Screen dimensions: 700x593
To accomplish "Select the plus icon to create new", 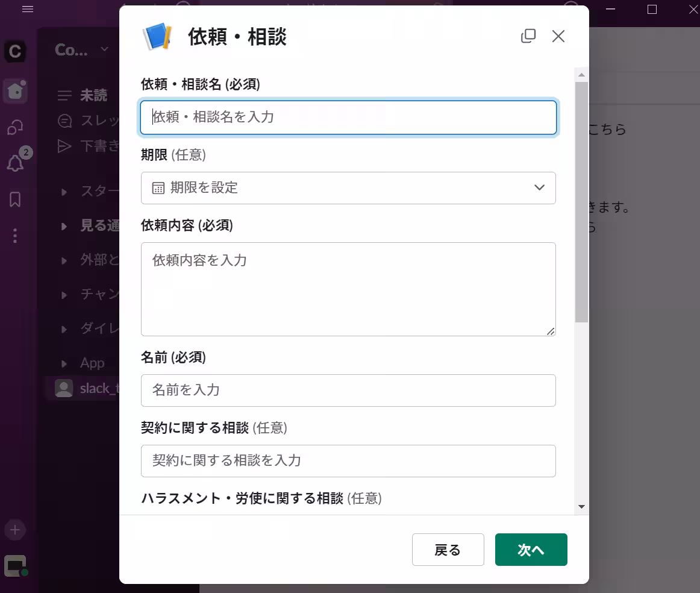I will coord(14,530).
